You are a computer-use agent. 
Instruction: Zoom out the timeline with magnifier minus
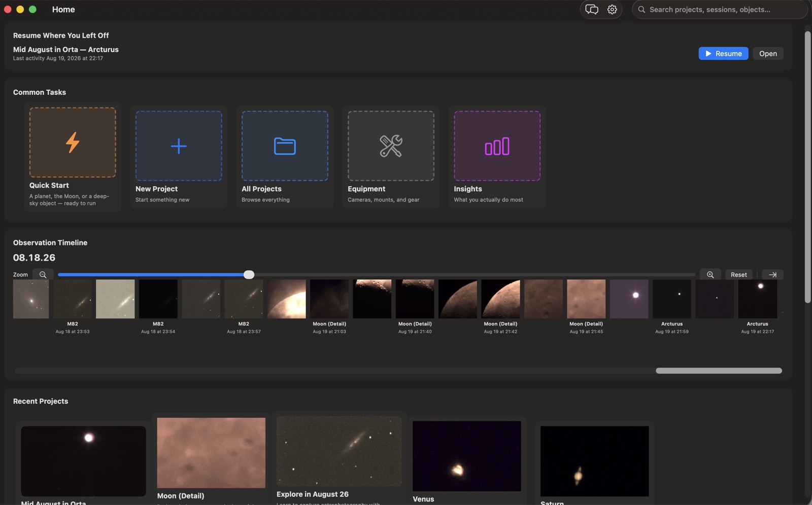coord(43,275)
